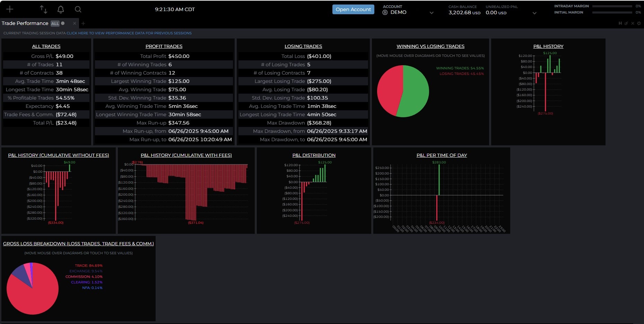Open the up-down arrows order icon
Viewport: 644px width, 324px height.
point(43,9)
